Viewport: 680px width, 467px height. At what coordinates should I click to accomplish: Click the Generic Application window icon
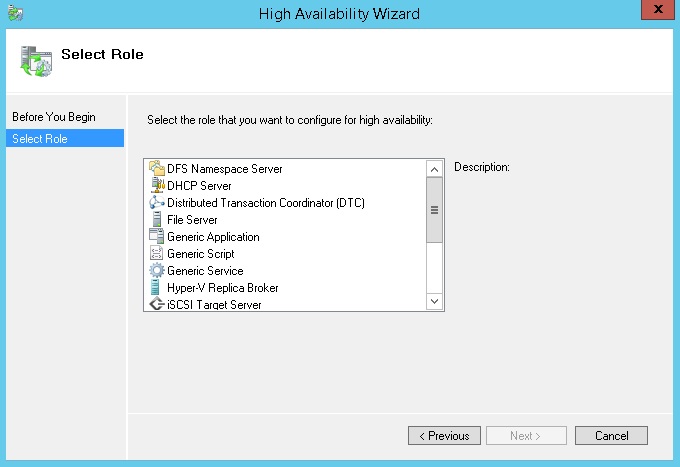point(157,236)
